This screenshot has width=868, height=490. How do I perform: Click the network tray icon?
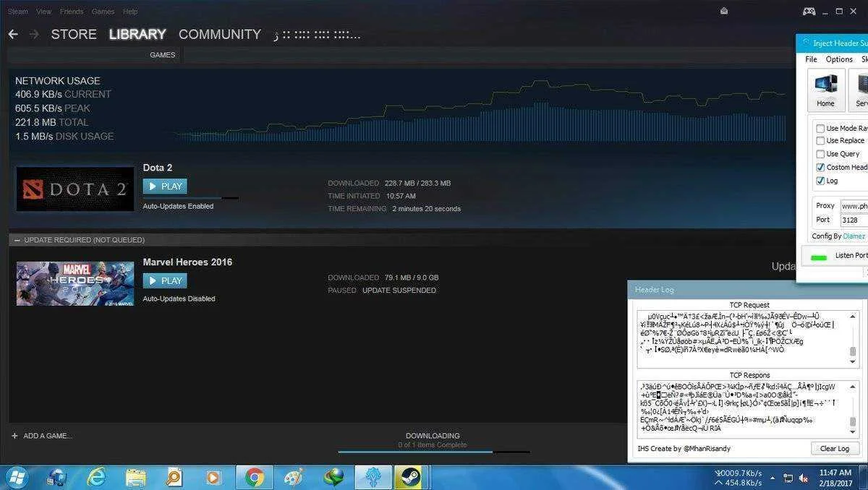(786, 478)
